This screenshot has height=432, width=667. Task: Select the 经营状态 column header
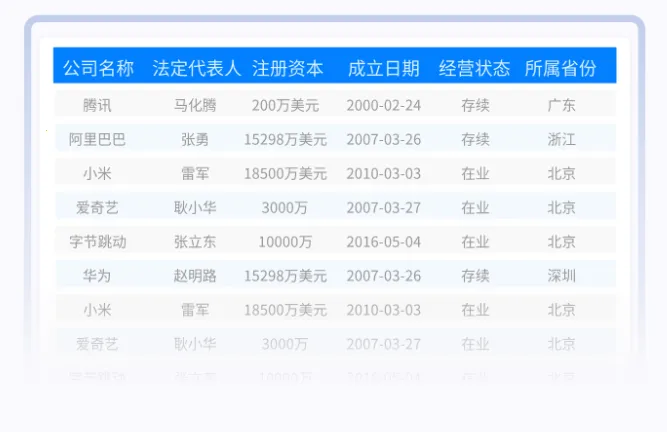[x=474, y=68]
